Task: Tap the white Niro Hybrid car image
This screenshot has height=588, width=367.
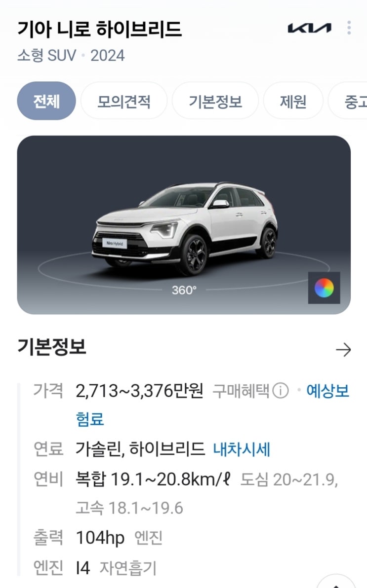Action: (185, 227)
